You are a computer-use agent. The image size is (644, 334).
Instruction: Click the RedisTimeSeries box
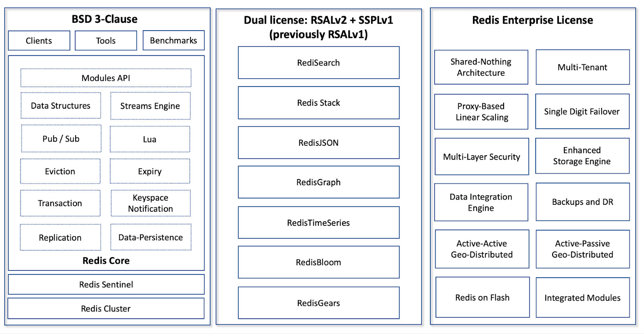[318, 223]
